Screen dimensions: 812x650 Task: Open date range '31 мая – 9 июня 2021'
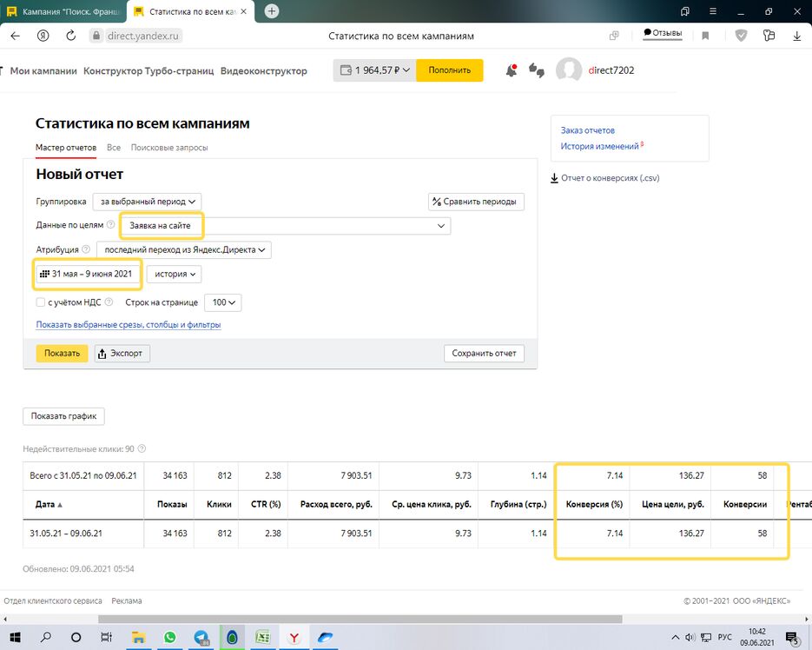tap(87, 274)
